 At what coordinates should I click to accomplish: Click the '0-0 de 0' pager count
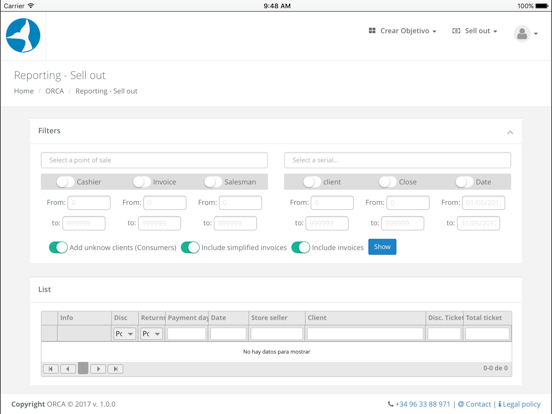[495, 368]
